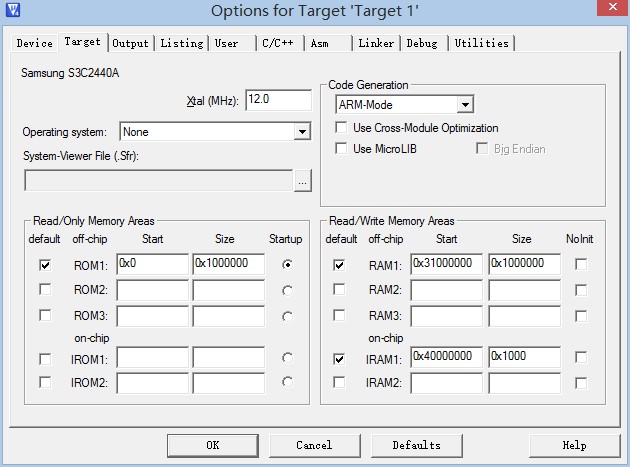Select ROM3 Startup radio button
Viewport: 630px width, 467px height.
(287, 316)
